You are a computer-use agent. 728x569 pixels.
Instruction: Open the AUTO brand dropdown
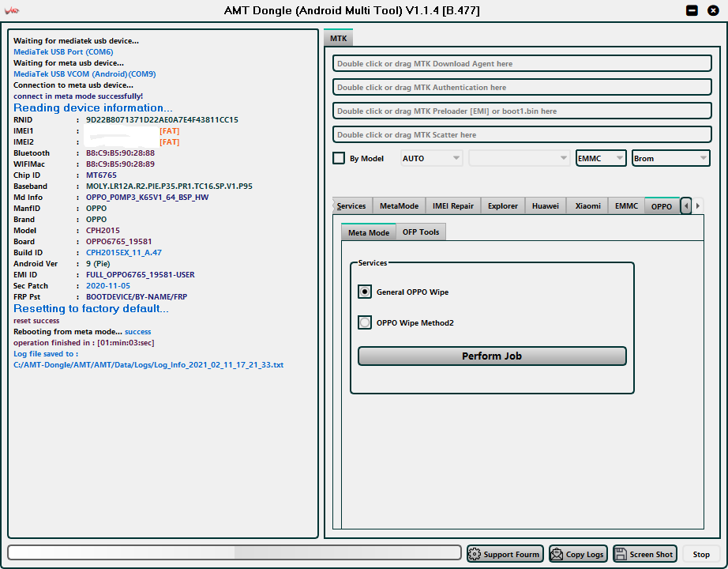point(431,159)
